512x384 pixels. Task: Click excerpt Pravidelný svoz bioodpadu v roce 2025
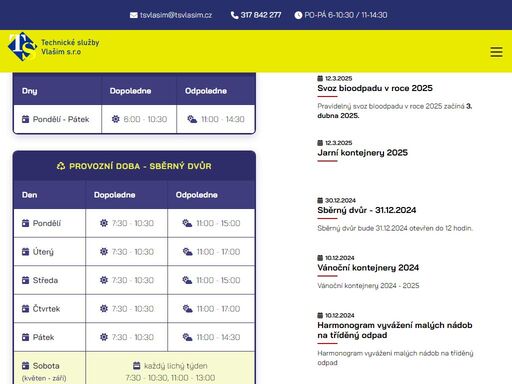395,111
